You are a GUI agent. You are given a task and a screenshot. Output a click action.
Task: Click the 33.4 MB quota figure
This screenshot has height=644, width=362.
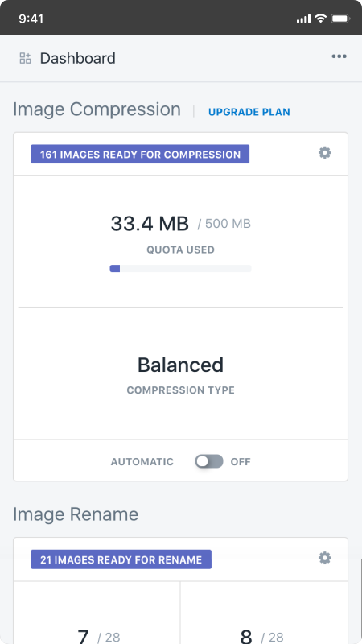point(150,224)
